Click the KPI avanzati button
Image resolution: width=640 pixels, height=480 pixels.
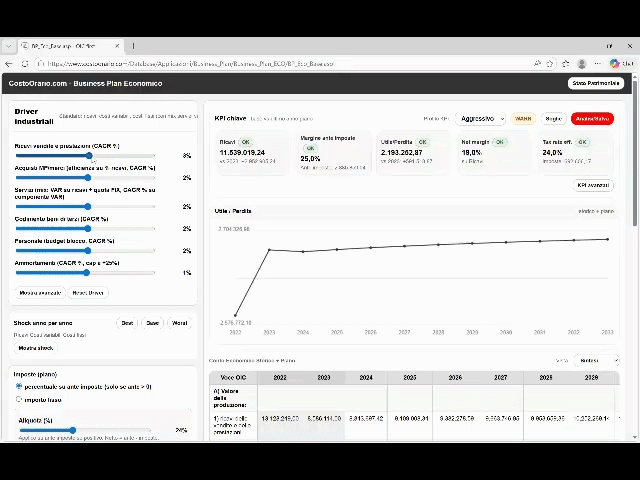click(592, 185)
